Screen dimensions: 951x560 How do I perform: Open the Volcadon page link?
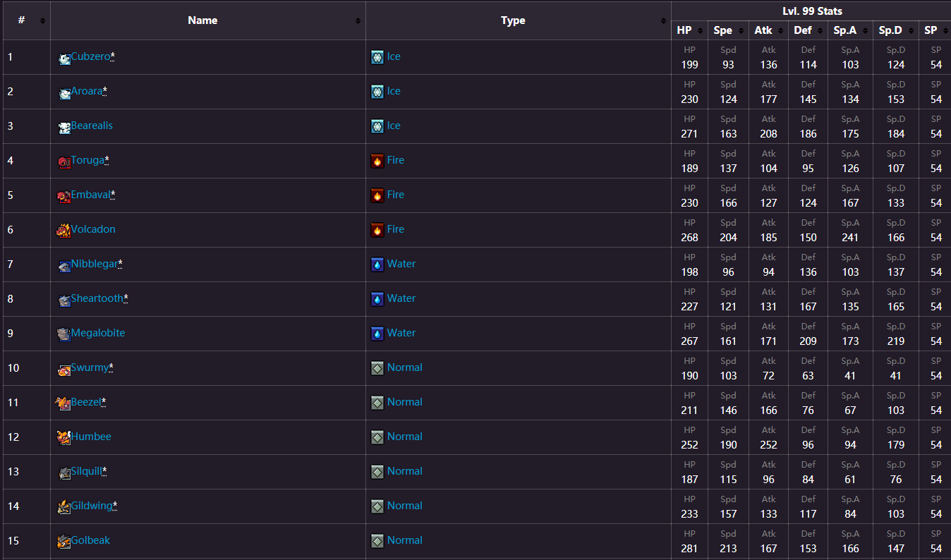(x=93, y=229)
